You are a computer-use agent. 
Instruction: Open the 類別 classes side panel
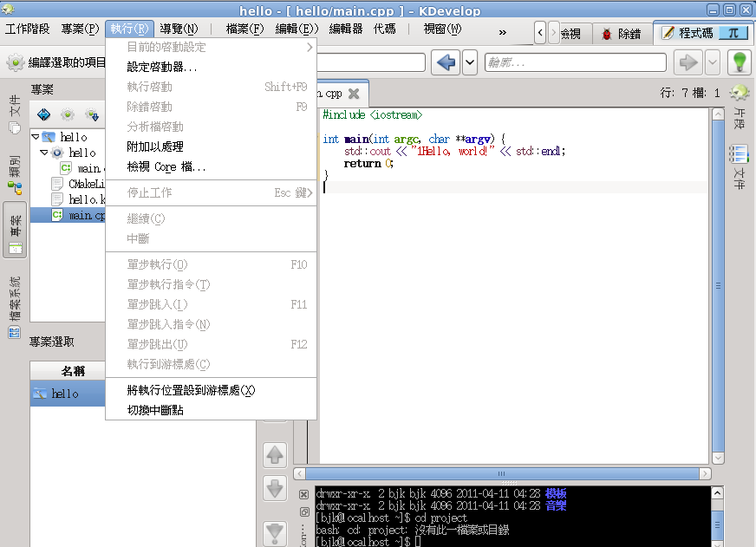click(15, 174)
